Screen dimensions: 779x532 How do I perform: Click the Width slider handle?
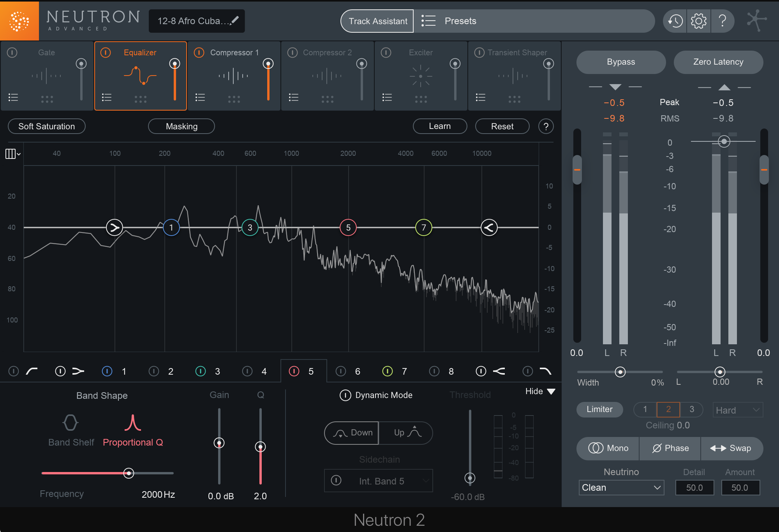point(620,372)
